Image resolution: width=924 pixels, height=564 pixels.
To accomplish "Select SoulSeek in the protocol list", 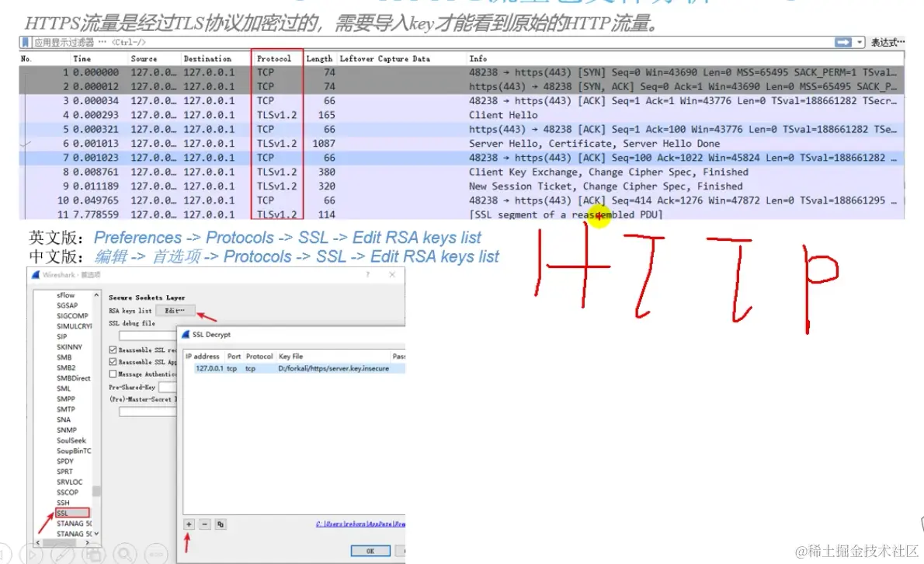I will point(71,440).
